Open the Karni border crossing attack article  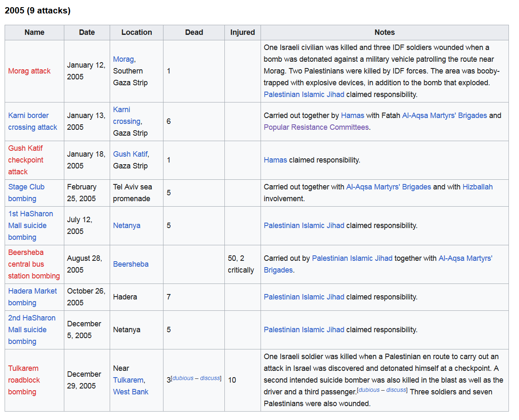[x=33, y=121]
